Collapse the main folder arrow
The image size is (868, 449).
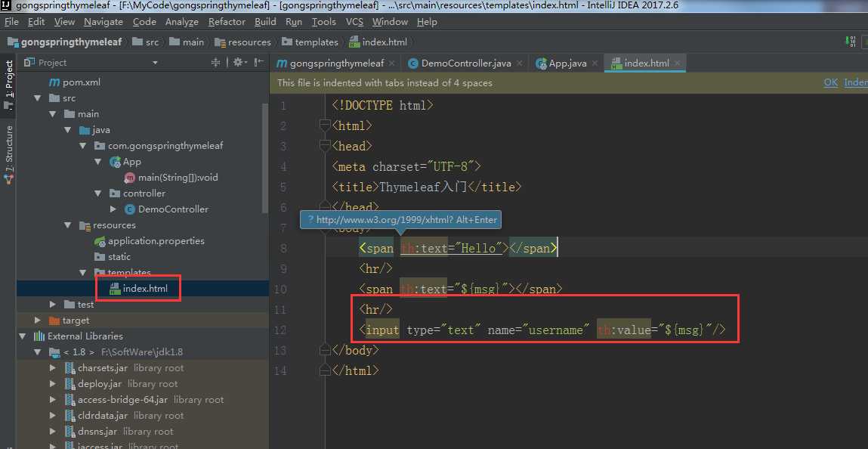click(53, 114)
